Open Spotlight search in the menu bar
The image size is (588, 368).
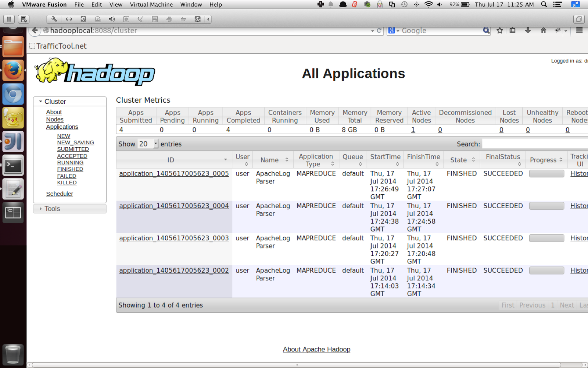(544, 5)
